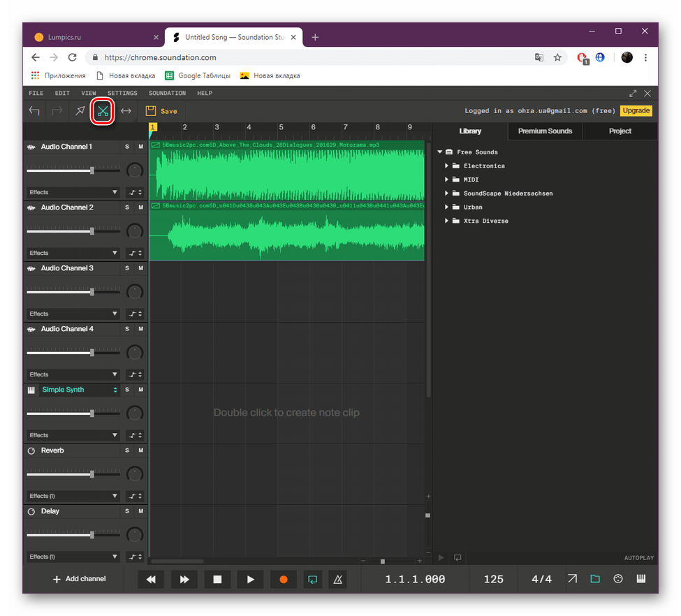Solo Audio Channel 1
The height and width of the screenshot is (616, 681).
(126, 147)
